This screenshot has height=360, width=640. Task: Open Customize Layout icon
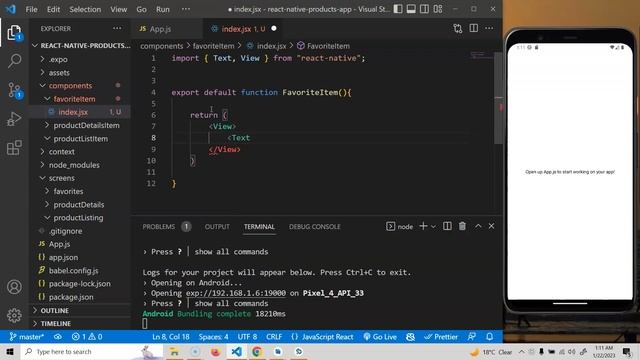click(x=438, y=9)
